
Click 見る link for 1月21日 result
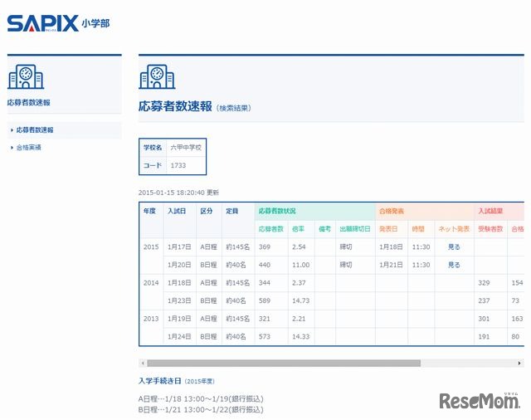coord(454,265)
